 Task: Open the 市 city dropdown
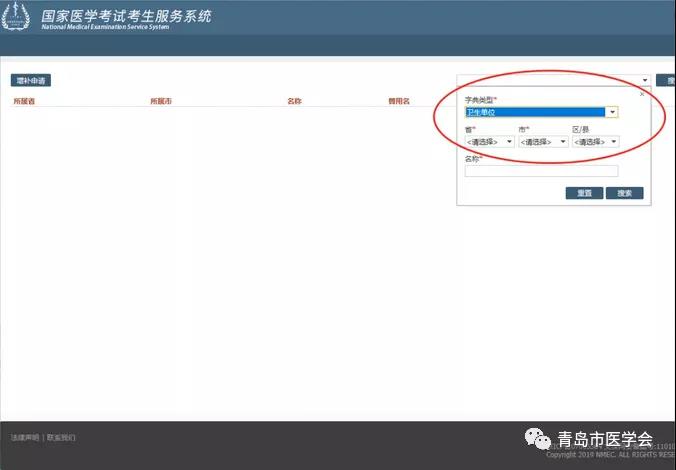(543, 142)
